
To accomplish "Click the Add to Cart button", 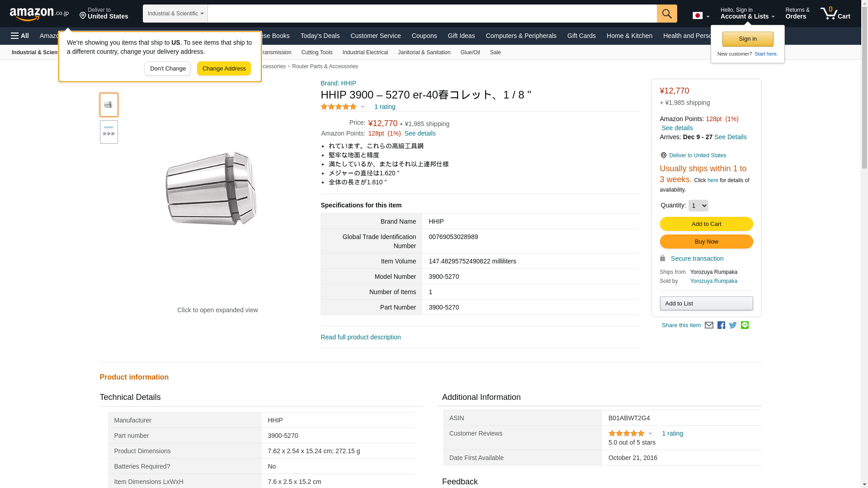I will pos(706,224).
